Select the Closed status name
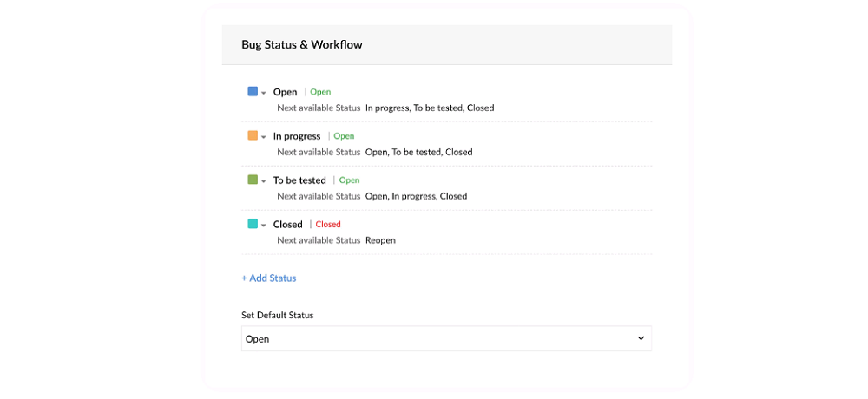Image resolution: width=868 pixels, height=399 pixels. pyautogui.click(x=288, y=225)
